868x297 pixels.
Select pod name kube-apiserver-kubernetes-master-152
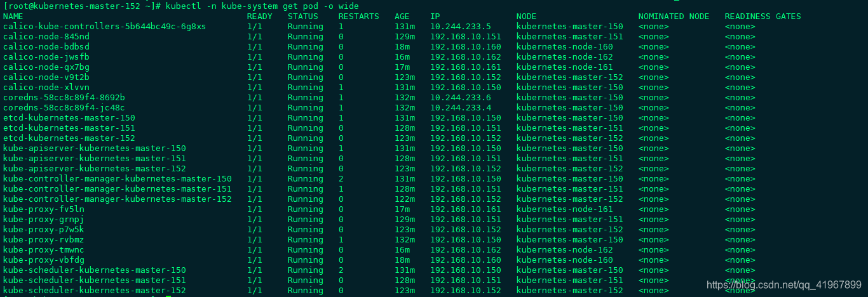pyautogui.click(x=95, y=168)
